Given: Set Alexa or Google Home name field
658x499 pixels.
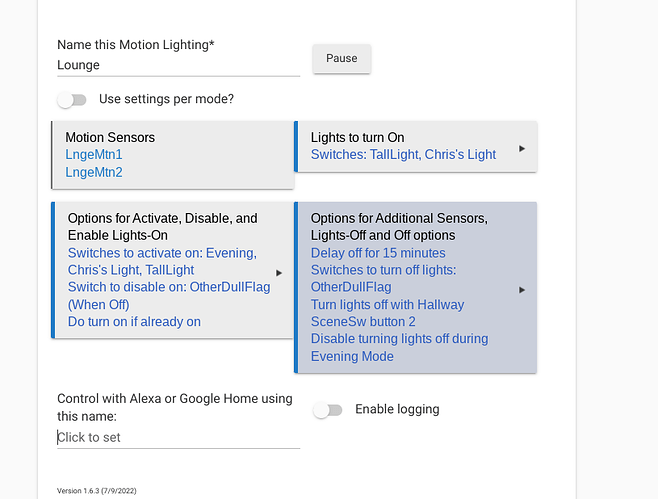Looking at the screenshot, I should 179,437.
